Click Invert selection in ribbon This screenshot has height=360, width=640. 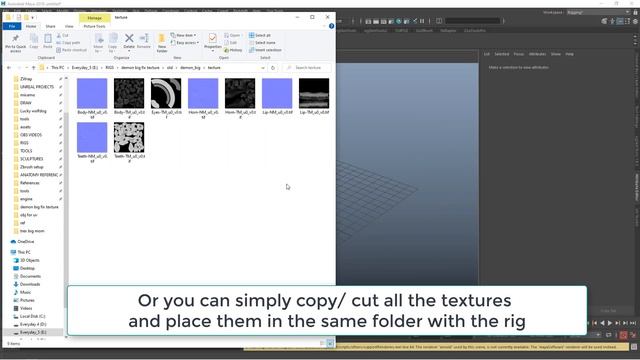tap(265, 50)
